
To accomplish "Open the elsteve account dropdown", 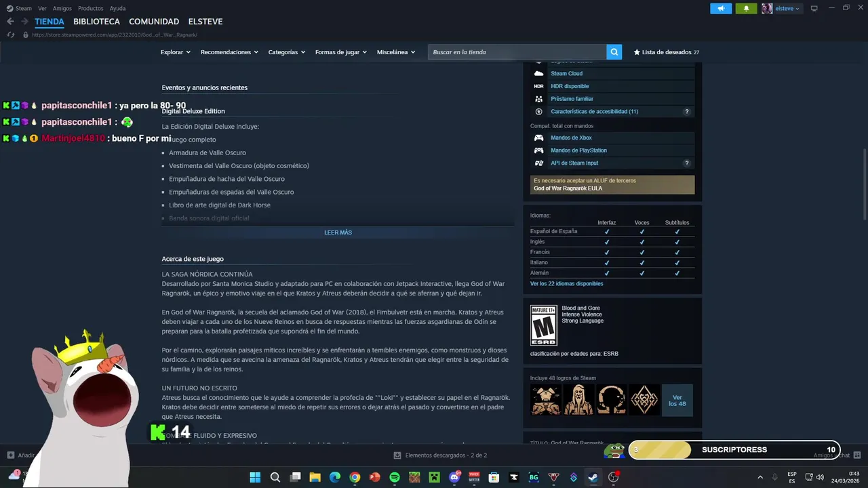I will [781, 8].
